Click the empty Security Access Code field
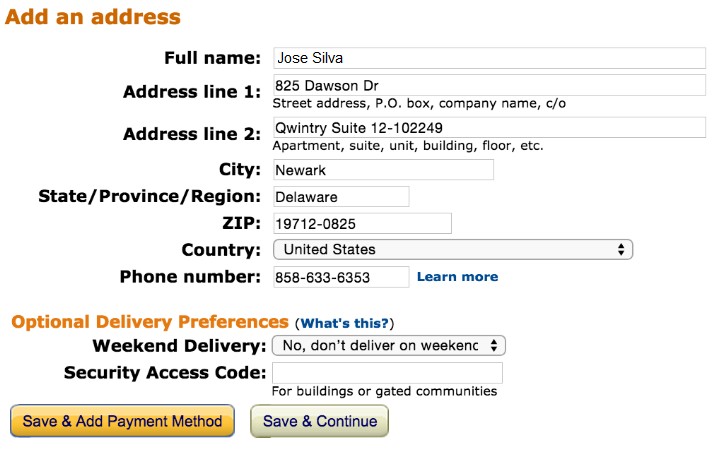Image resolution: width=721 pixels, height=460 pixels. [x=387, y=373]
